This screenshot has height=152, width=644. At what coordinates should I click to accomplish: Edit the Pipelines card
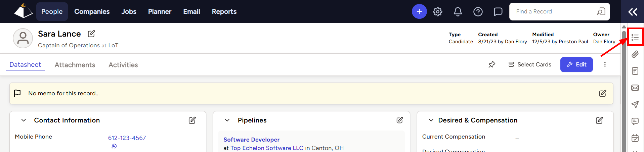400,120
